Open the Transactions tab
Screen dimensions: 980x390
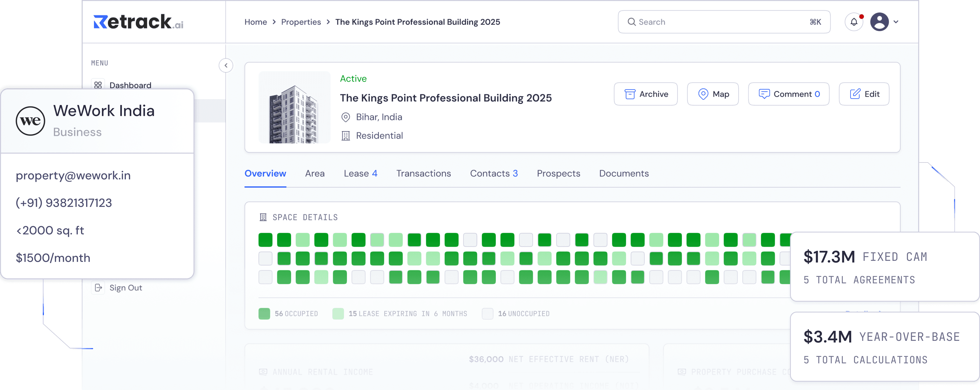pos(423,174)
